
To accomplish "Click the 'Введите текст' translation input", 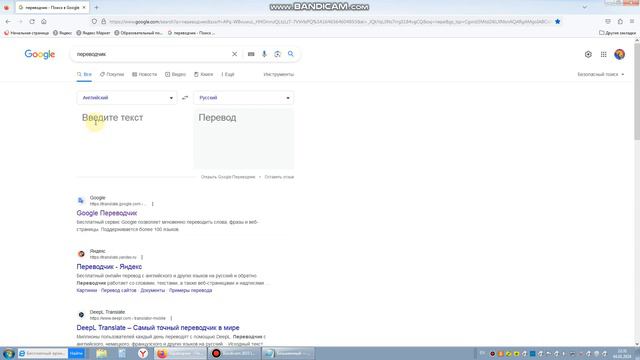I will (127, 139).
